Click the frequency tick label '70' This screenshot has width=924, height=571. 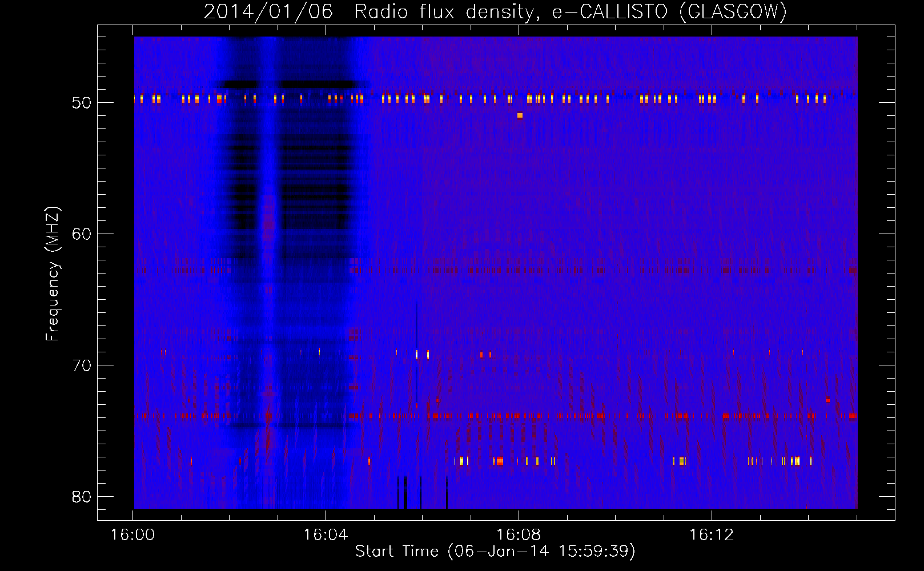[82, 365]
